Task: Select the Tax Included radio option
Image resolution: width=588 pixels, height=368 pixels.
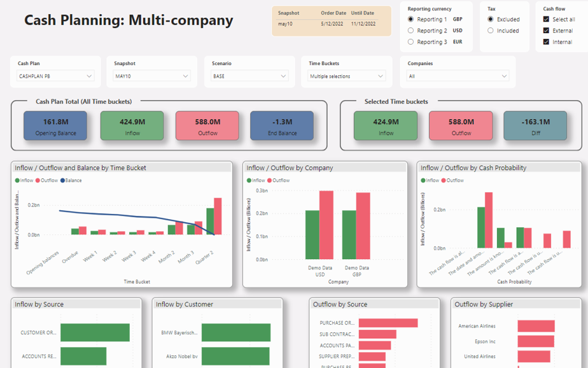Action: click(491, 31)
